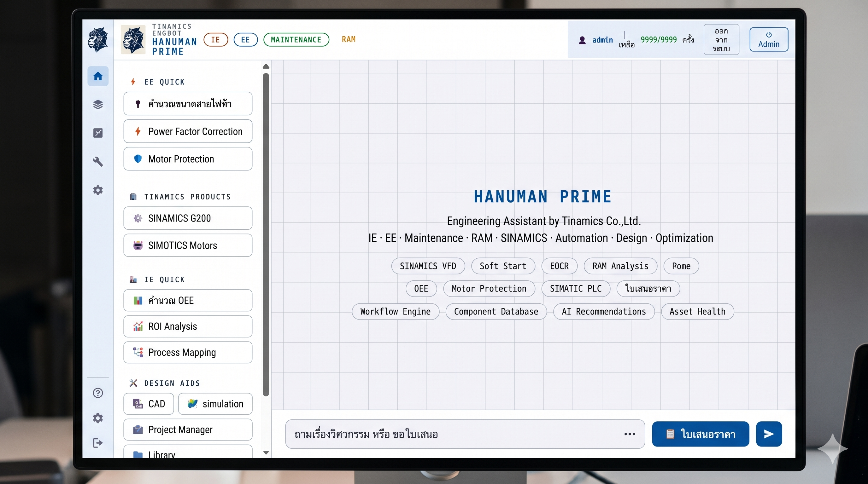Open the chart analytics icon in the left rail
The height and width of the screenshot is (484, 868).
point(98,133)
